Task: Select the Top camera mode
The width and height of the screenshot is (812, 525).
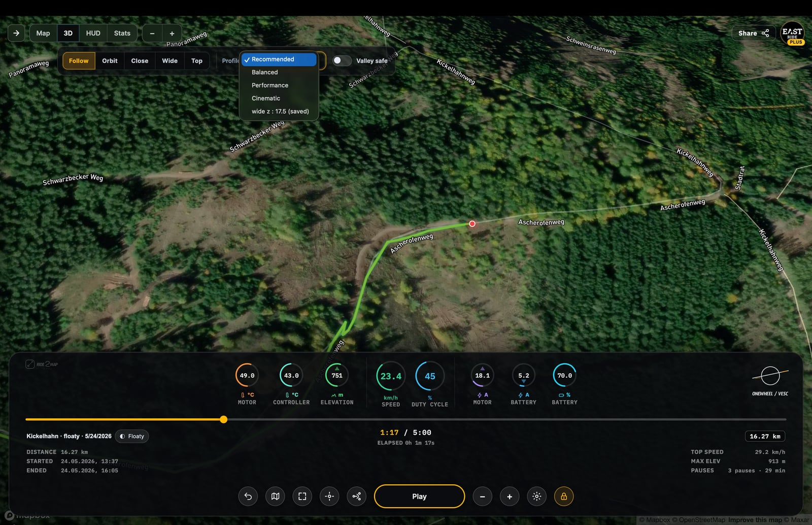Action: click(x=197, y=60)
